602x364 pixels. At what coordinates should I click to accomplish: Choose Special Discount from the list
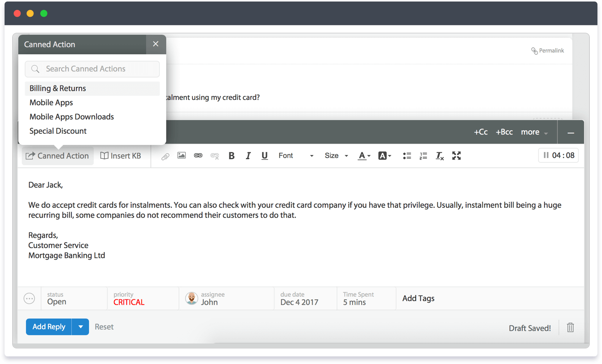click(x=58, y=131)
